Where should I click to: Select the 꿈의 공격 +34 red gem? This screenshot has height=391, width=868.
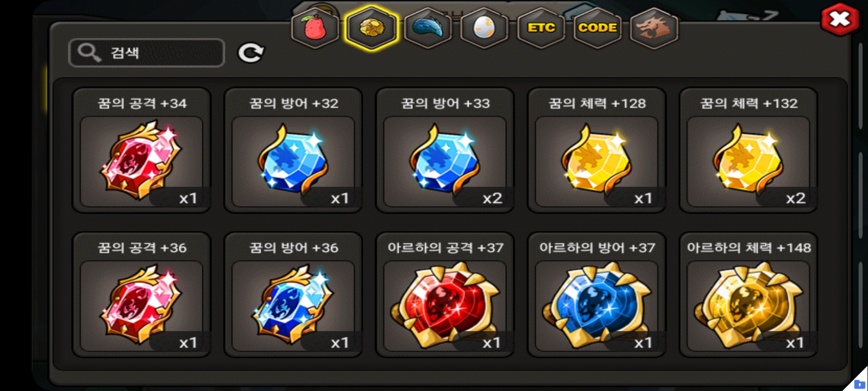coord(142,150)
